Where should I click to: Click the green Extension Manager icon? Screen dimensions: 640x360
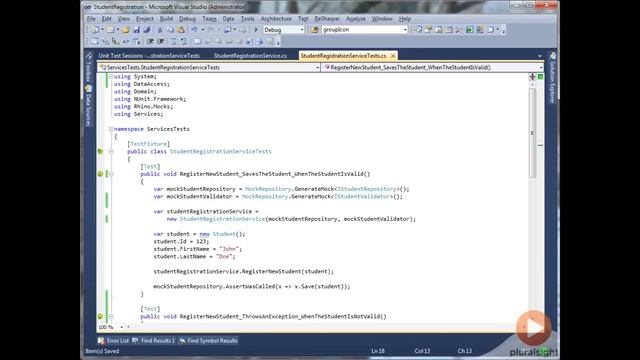pyautogui.click(x=470, y=30)
